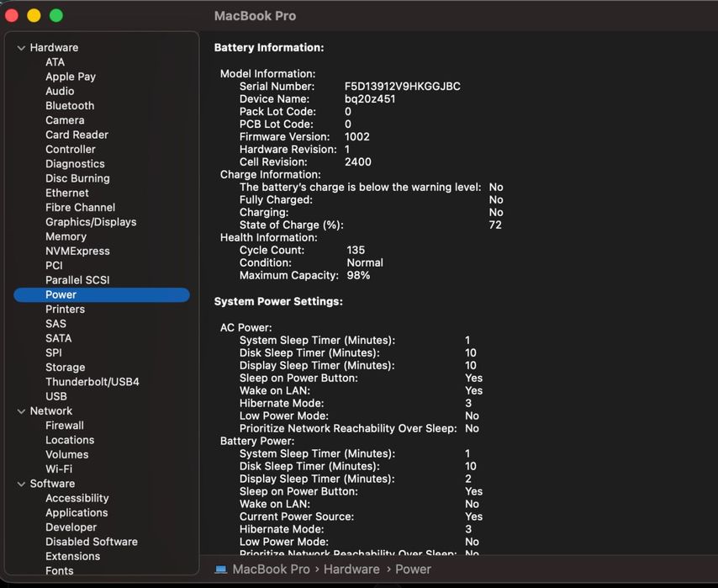
Task: Click the yellow minimize window button
Action: (34, 16)
